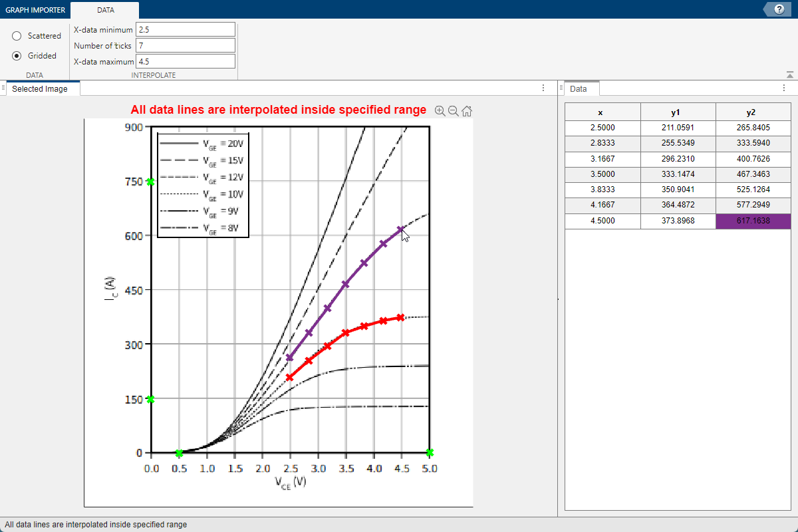Click the Number of ticks input field
Screen dimensions: 798x532
pyautogui.click(x=186, y=46)
